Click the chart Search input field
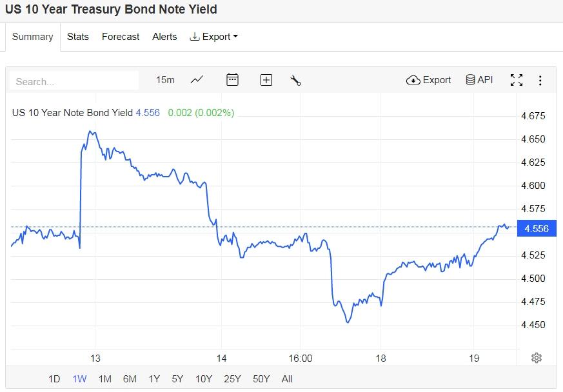The height and width of the screenshot is (392, 563). click(x=74, y=81)
